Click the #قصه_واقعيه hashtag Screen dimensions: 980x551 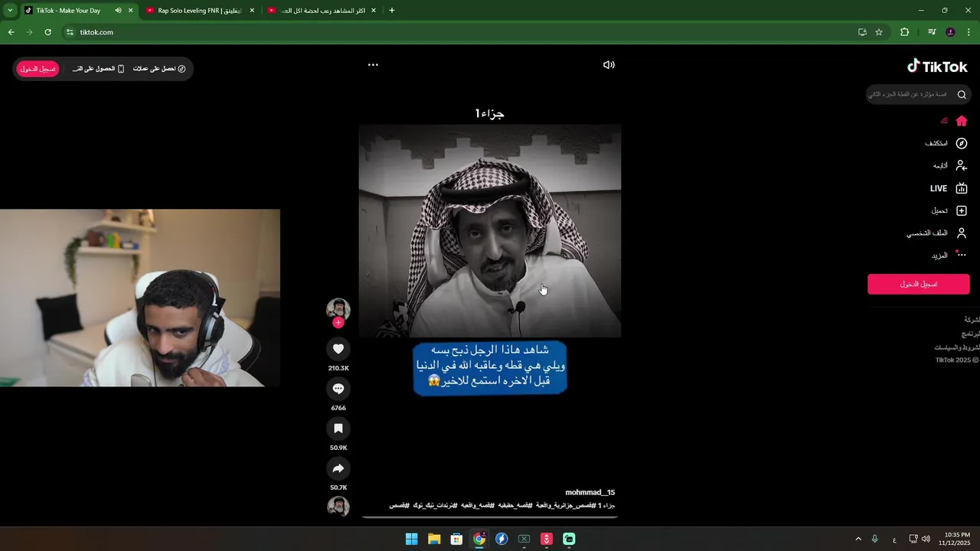coord(477,505)
